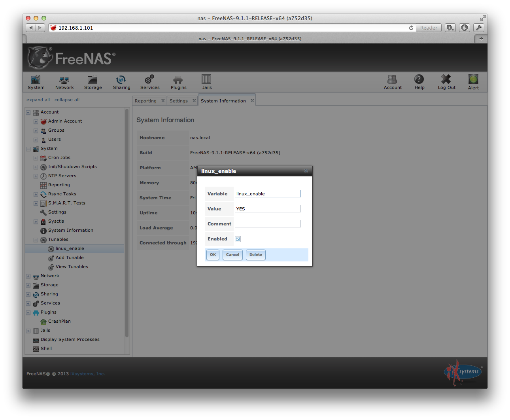The width and height of the screenshot is (510, 420).
Task: Open NTP Servers in the tree
Action: click(62, 176)
